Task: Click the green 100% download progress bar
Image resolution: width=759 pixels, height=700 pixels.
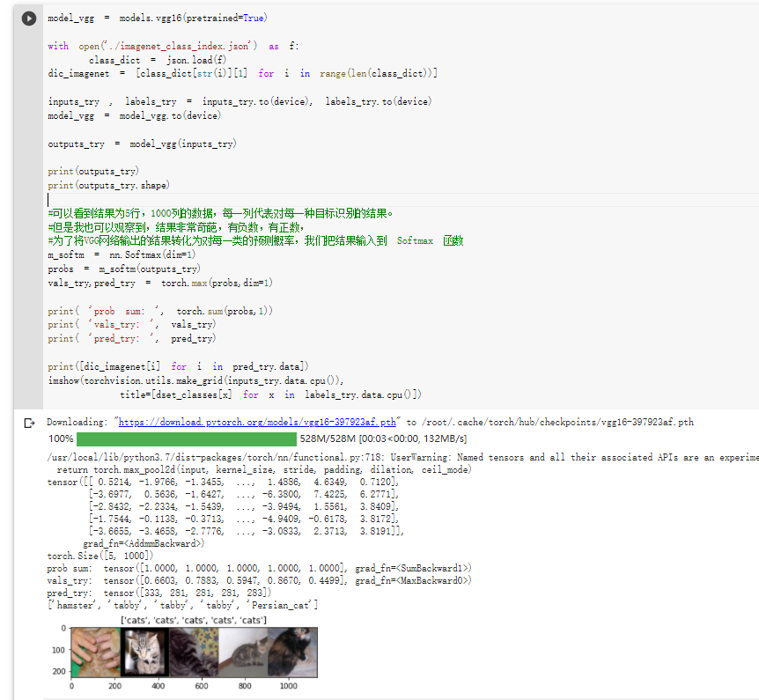Action: [187, 439]
